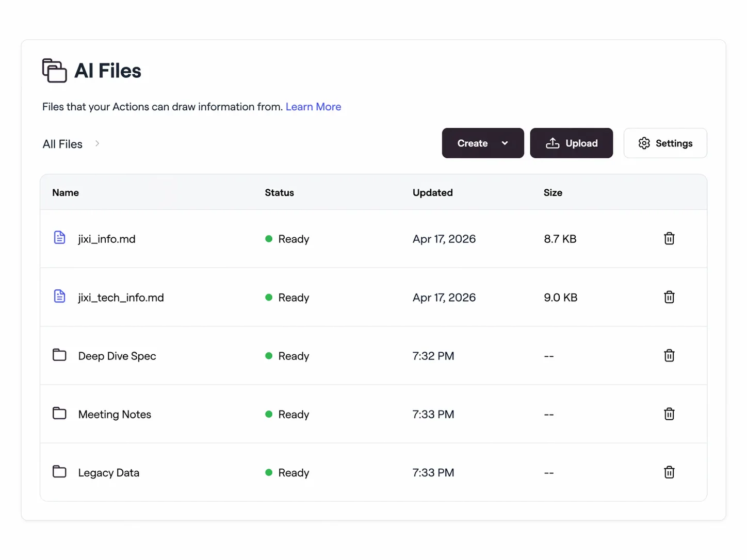The height and width of the screenshot is (560, 747).
Task: Open the Deep Dive Spec folder icon
Action: pos(59,355)
